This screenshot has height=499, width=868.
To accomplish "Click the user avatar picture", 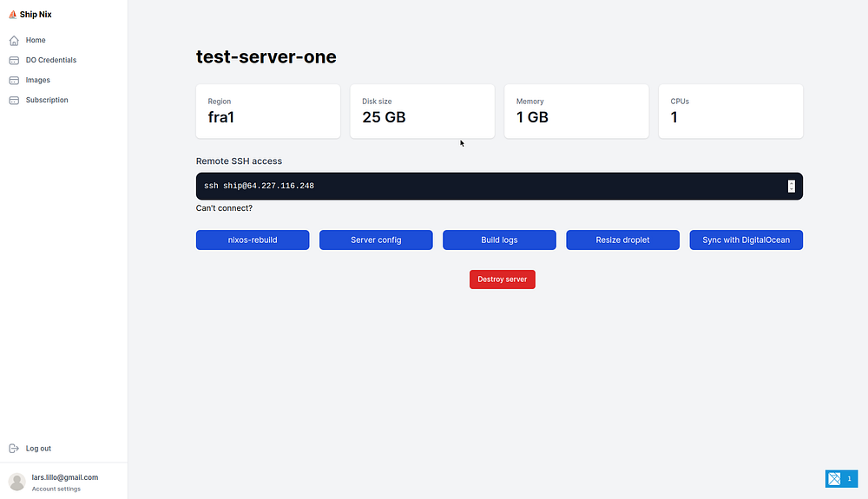I will click(x=17, y=482).
